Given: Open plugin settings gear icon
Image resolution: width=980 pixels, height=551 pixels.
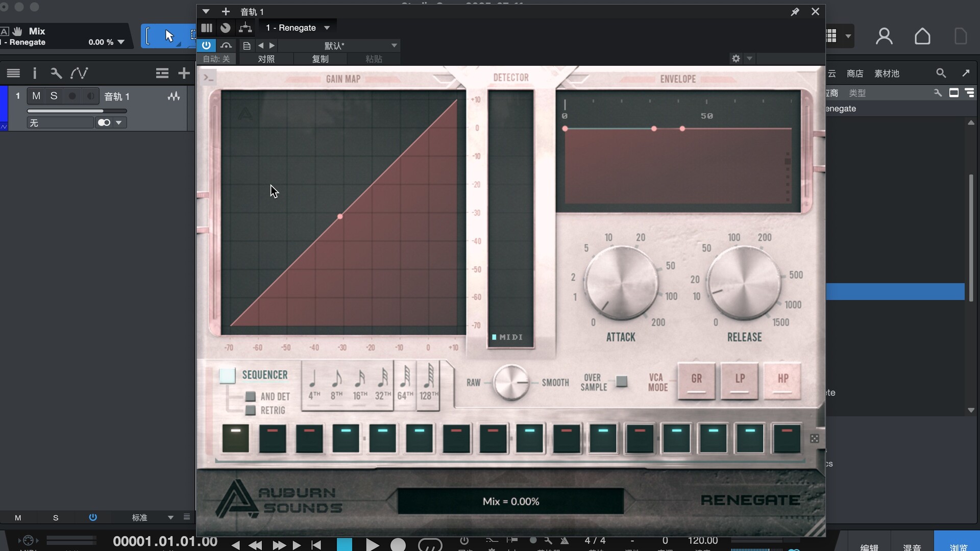Looking at the screenshot, I should 736,58.
